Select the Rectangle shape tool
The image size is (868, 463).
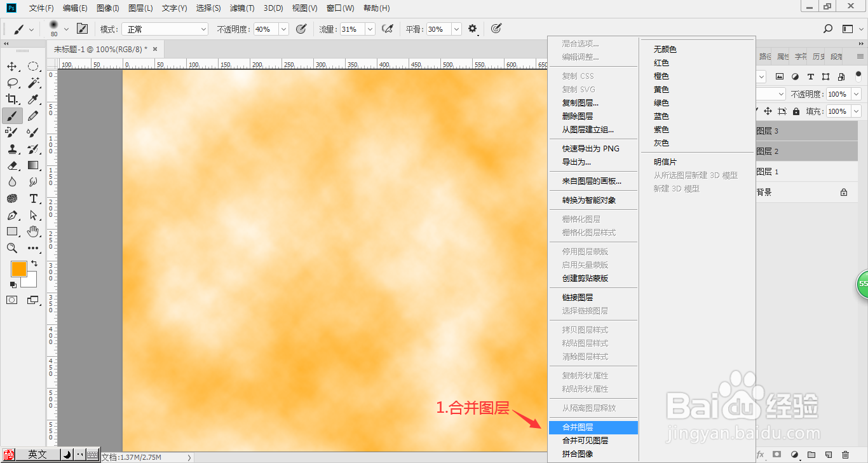[12, 231]
